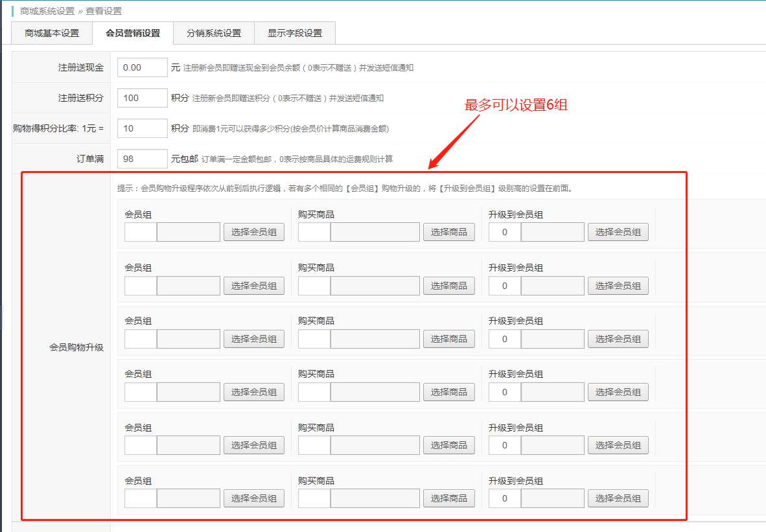Click fifth row's 升级到会员组 选择会员组 button
The image size is (766, 532).
(618, 445)
